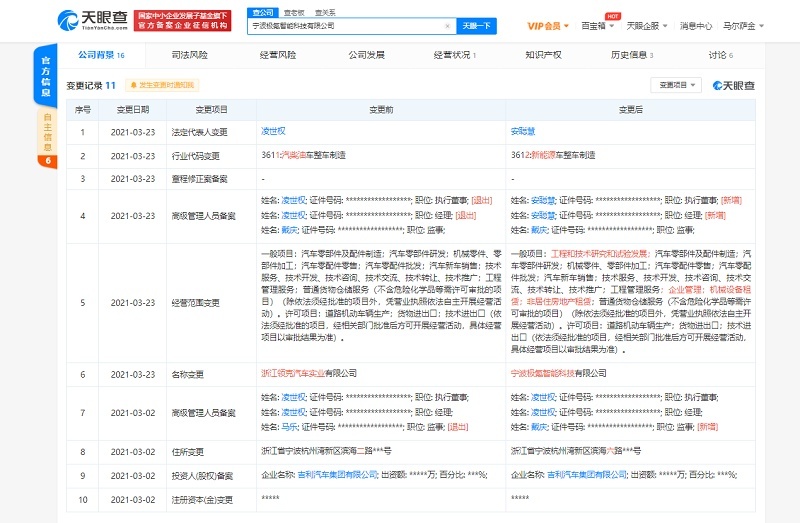Open 消息中心 in the header
The image size is (800, 523).
click(695, 26)
